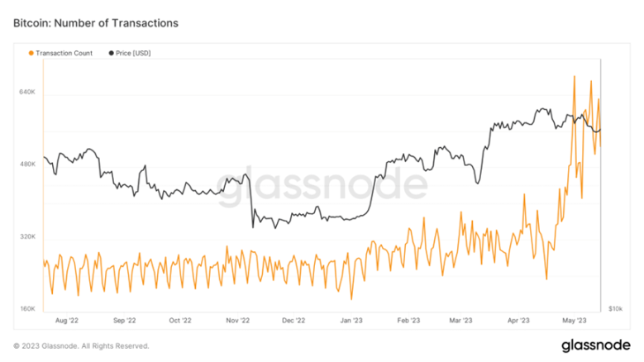This screenshot has width=644, height=362.
Task: Toggle the Transaction Count series label
Action: click(x=64, y=53)
